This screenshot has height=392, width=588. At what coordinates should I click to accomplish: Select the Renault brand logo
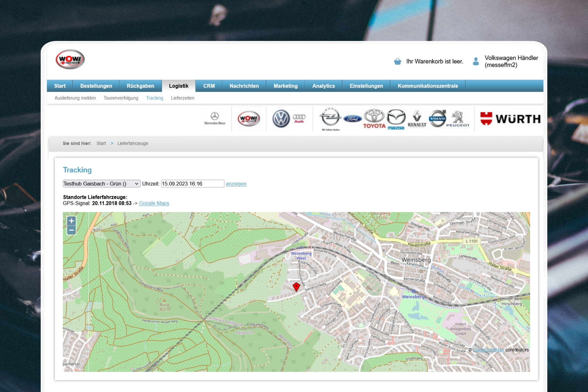[417, 119]
